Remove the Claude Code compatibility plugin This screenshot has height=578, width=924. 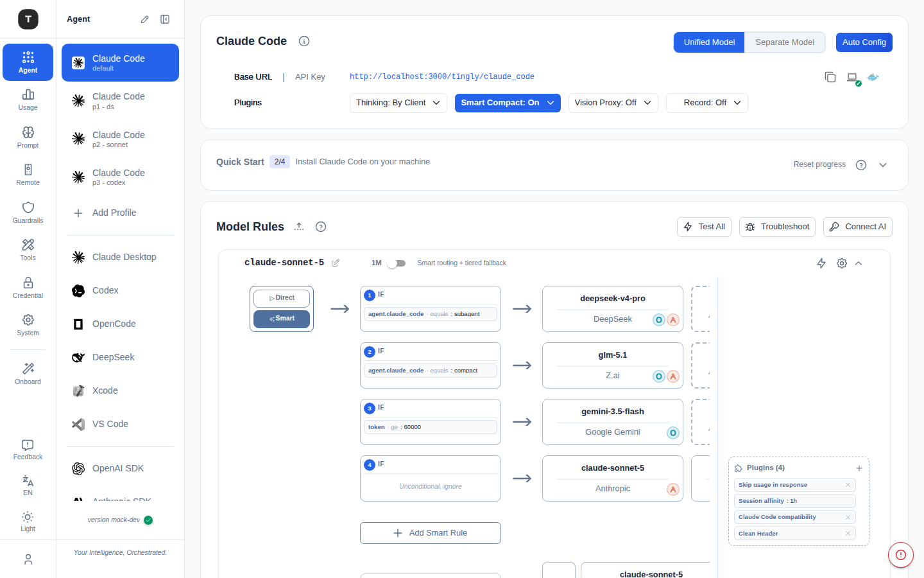(848, 517)
